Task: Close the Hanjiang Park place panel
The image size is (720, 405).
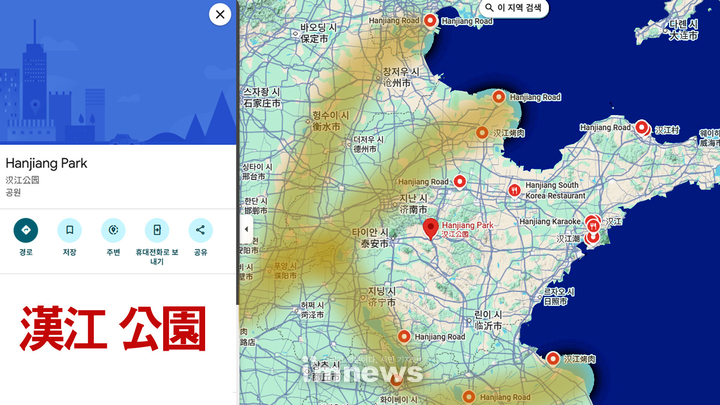Action: point(220,14)
